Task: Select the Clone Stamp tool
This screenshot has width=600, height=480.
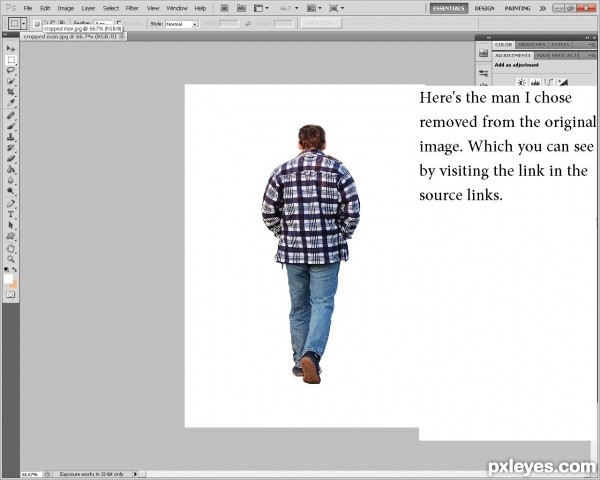Action: pos(11,137)
